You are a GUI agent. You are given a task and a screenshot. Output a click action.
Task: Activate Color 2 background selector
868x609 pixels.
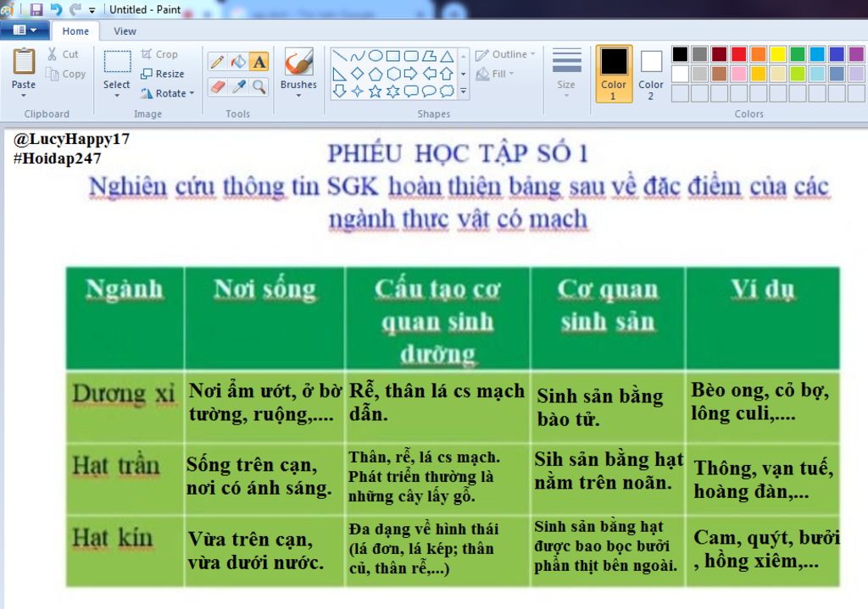[650, 74]
